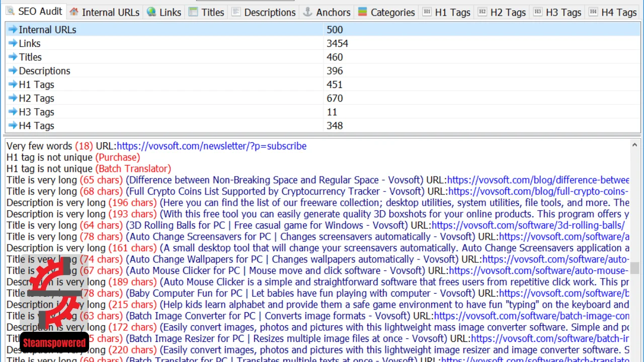Screen dimensions: 644x362
Task: Click the Titles count 460
Action: click(x=335, y=57)
